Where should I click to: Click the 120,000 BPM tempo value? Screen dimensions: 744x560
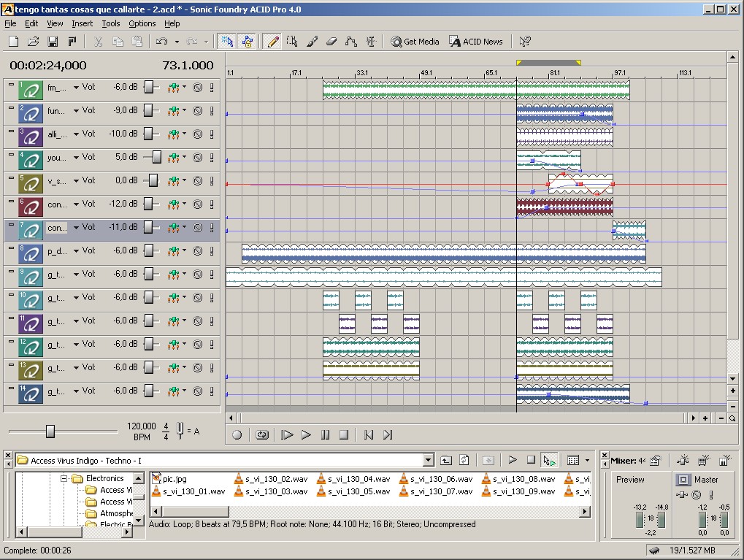[x=141, y=426]
